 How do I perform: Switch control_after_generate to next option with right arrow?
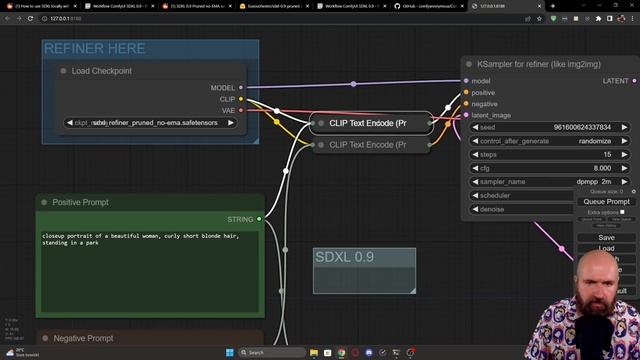(624, 141)
